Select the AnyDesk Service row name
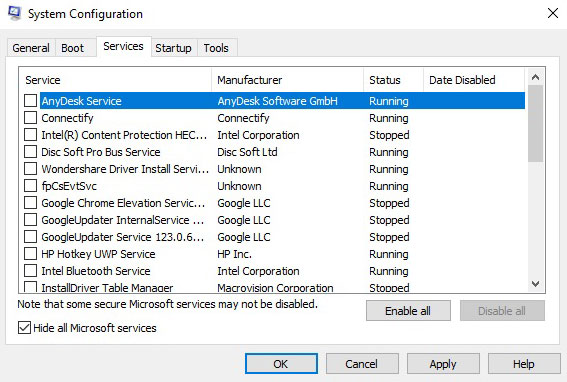Screen dimensions: 567x382 (x=81, y=101)
